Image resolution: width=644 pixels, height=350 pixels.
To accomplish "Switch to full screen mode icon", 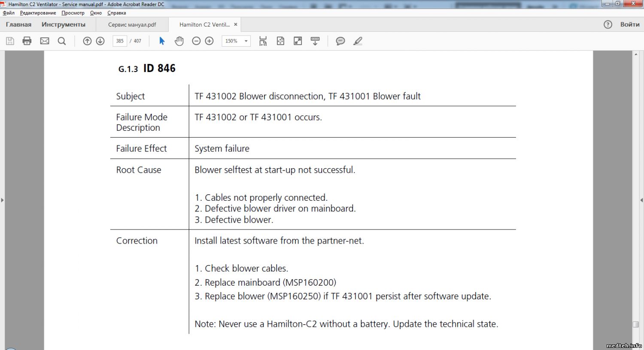I will 298,41.
